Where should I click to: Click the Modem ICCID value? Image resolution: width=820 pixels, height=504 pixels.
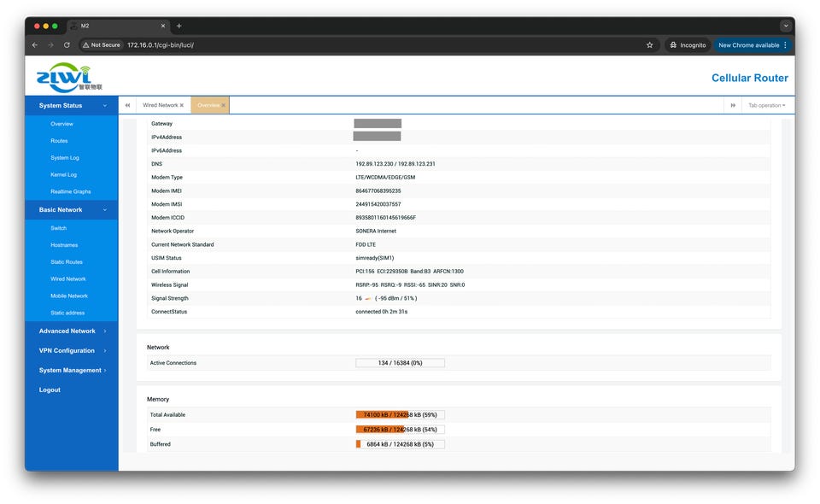pyautogui.click(x=386, y=218)
